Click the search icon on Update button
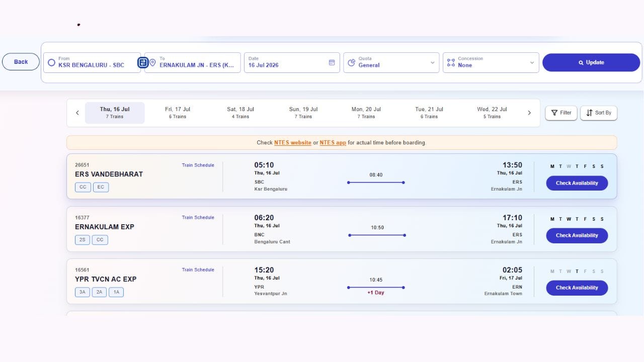The image size is (644, 362). (581, 62)
